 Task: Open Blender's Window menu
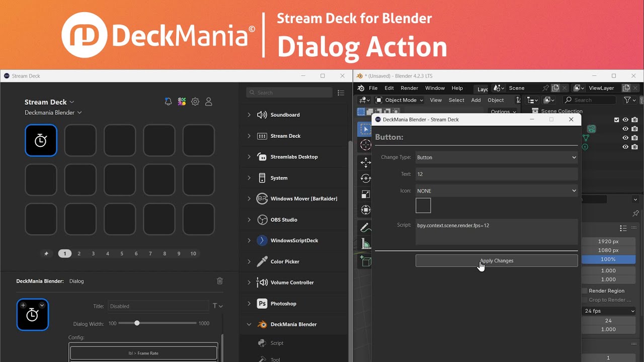(x=435, y=88)
